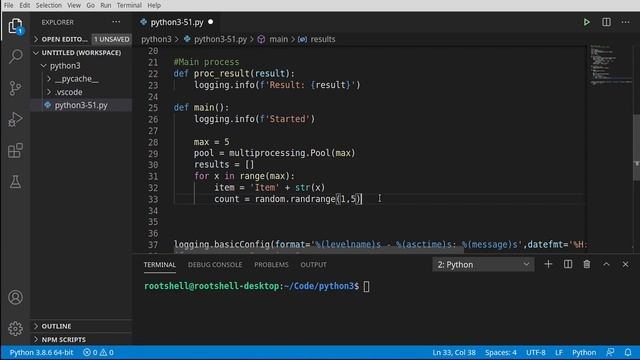
Task: Open notifications bell in status bar
Action: pyautogui.click(x=628, y=352)
